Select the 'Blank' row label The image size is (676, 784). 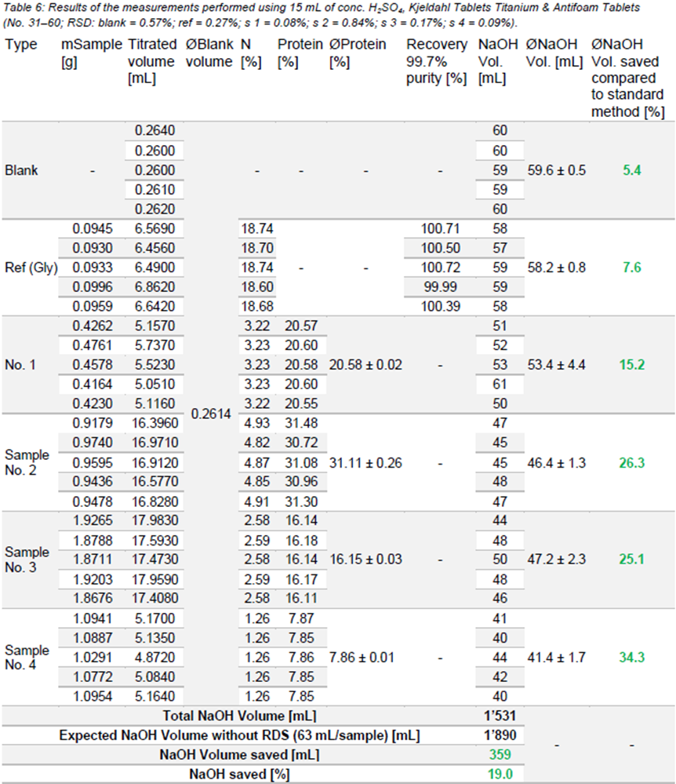(21, 170)
